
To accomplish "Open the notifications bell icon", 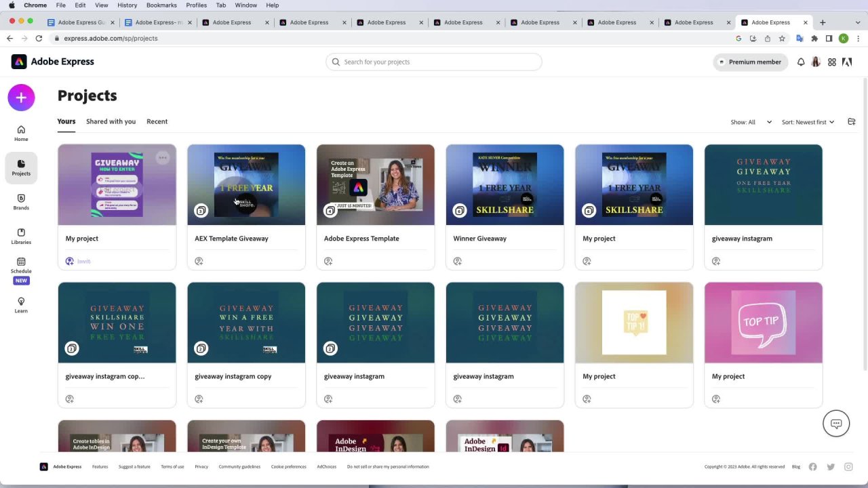I will (x=801, y=62).
